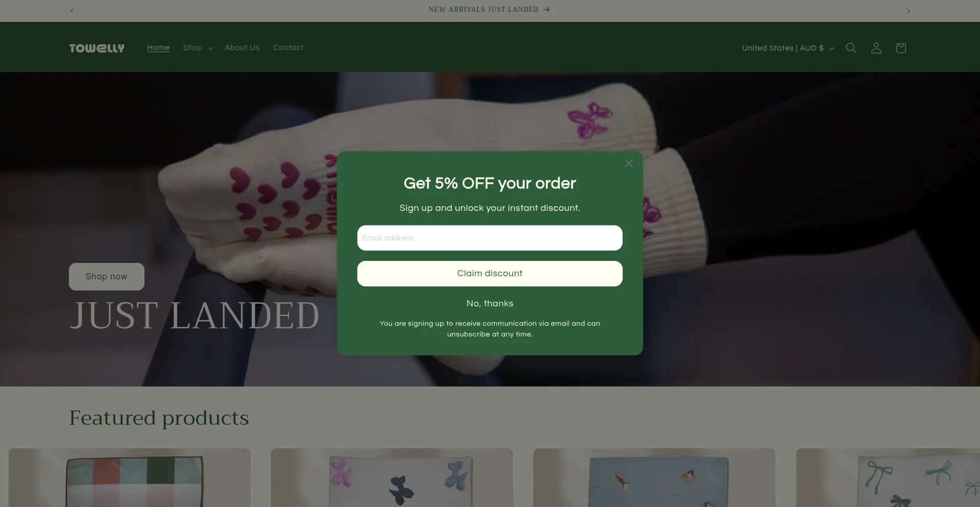Expand the Shop dropdown menu
The height and width of the screenshot is (507, 980).
tap(198, 47)
